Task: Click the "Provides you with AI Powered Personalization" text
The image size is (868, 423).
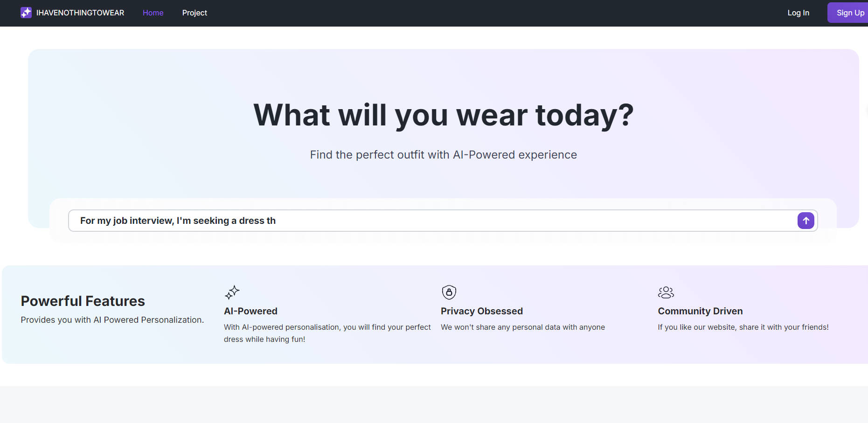Action: (x=112, y=320)
